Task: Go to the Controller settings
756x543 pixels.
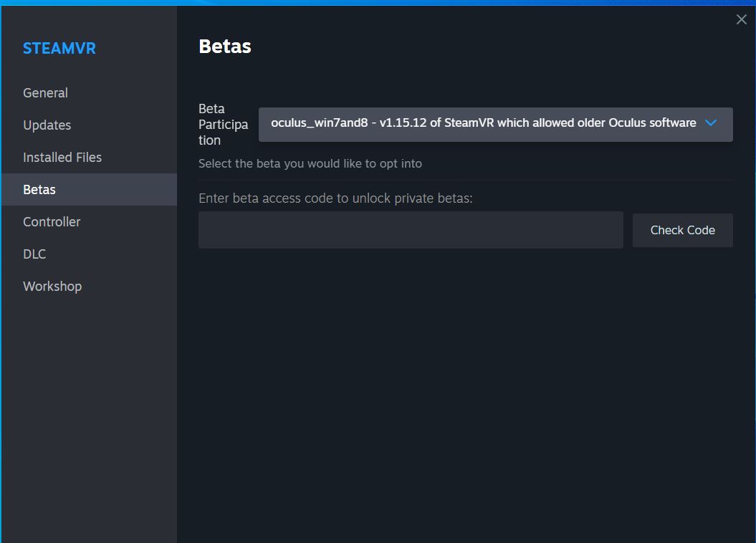Action: [x=52, y=222]
